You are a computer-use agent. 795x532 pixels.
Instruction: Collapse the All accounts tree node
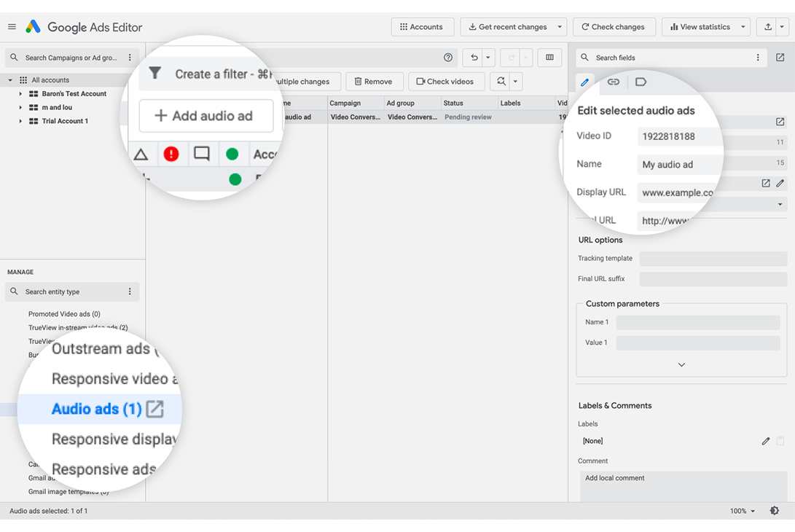[10, 80]
